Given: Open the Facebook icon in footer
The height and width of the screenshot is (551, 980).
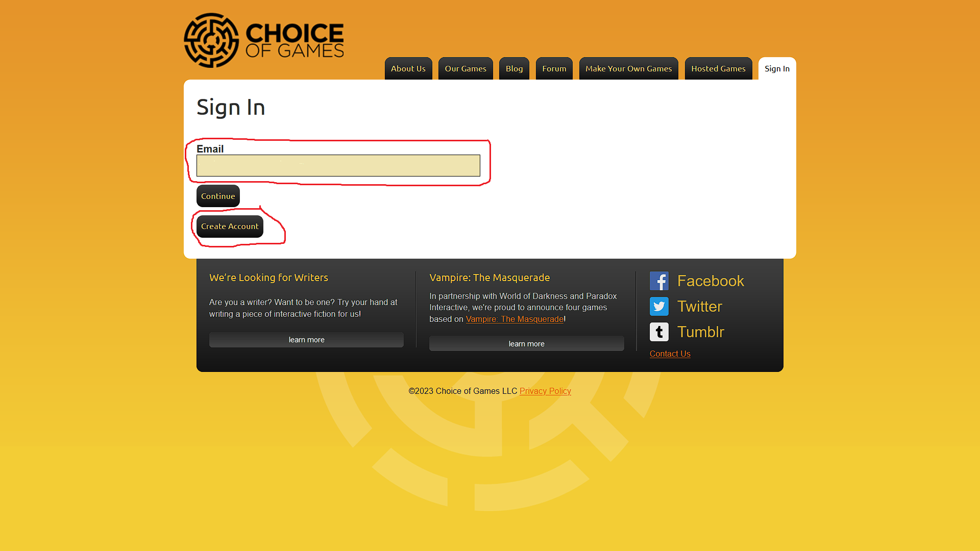Looking at the screenshot, I should [x=659, y=281].
